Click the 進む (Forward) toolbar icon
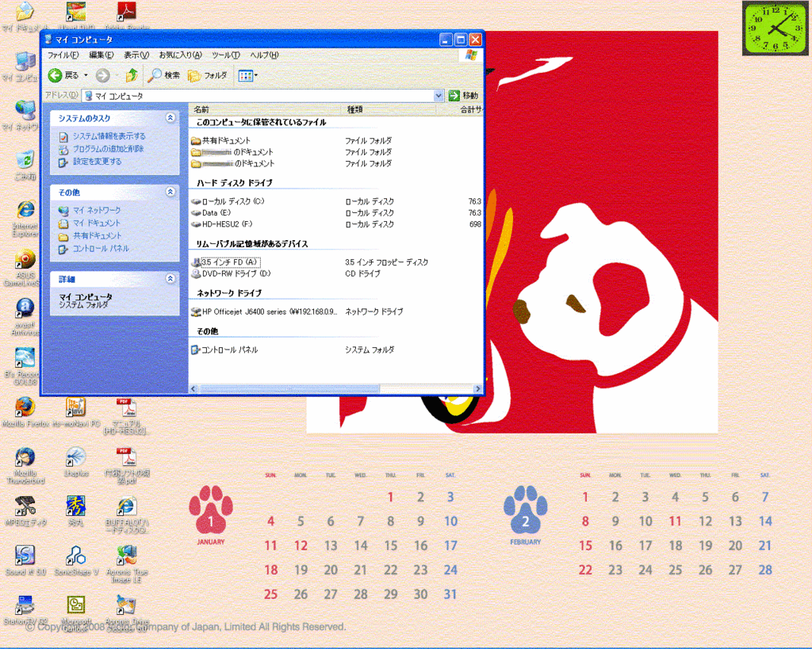 pyautogui.click(x=103, y=75)
